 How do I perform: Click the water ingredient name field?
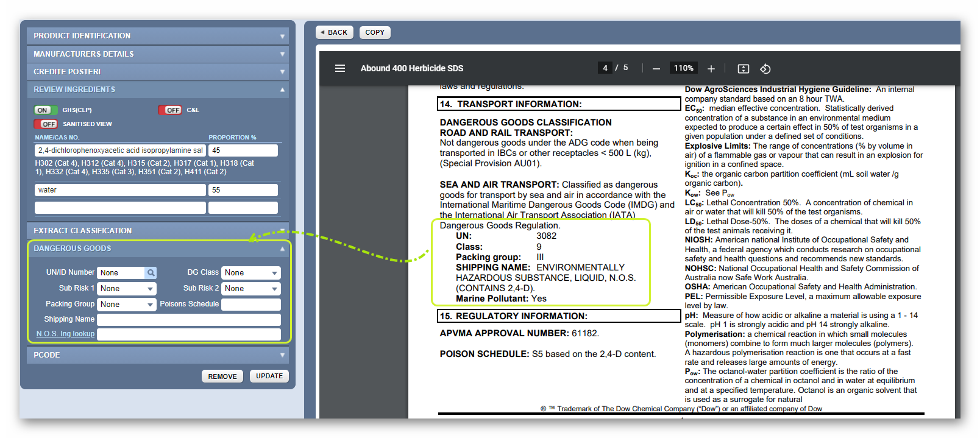tap(120, 190)
